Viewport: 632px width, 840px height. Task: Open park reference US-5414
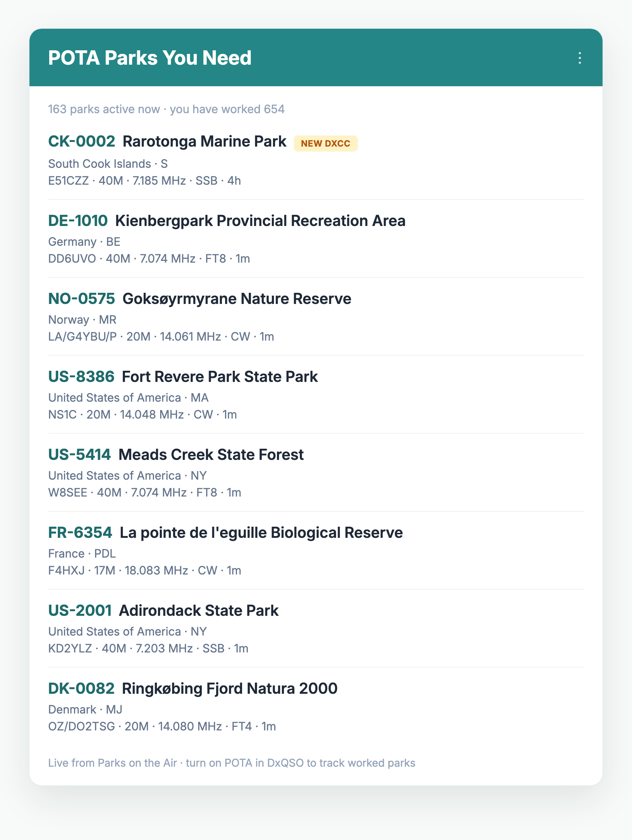coord(79,454)
